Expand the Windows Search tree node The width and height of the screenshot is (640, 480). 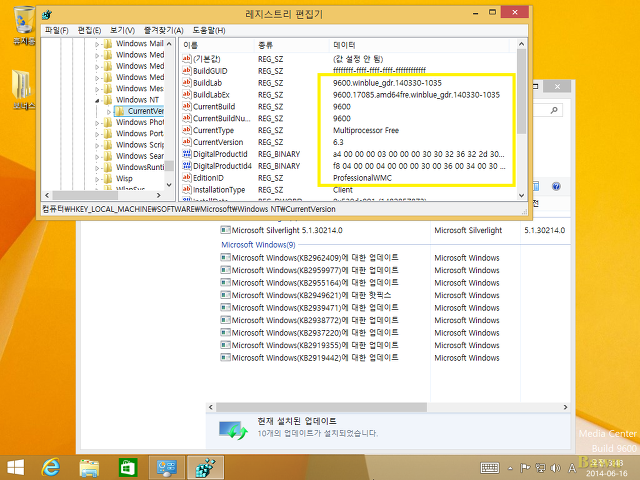[97, 156]
